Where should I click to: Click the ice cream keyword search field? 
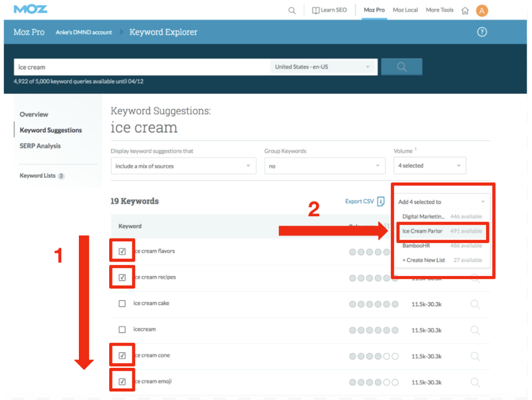click(142, 67)
